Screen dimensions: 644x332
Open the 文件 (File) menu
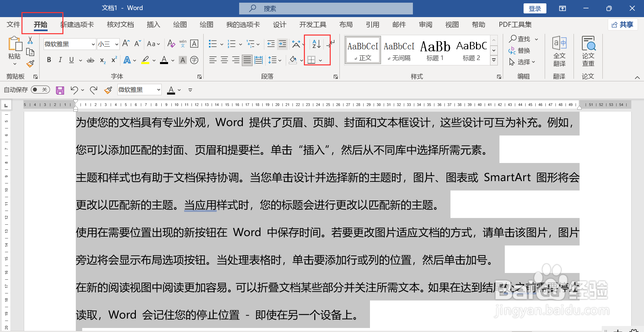(13, 24)
